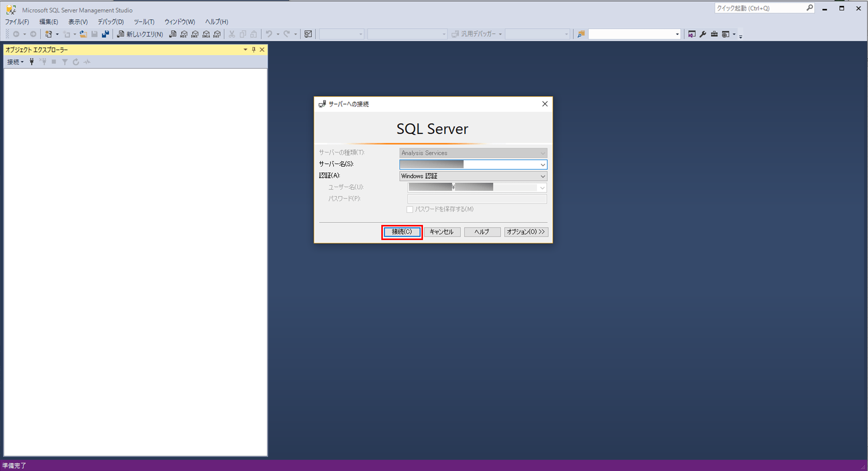868x471 pixels.
Task: Open the 接続 dropdown in Object Explorer
Action: click(x=15, y=62)
